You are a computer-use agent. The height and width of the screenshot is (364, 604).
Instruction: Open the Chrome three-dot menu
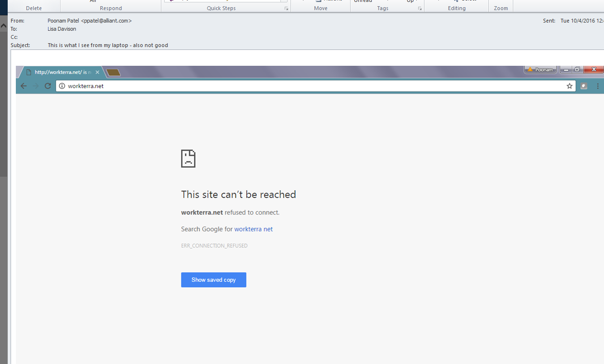(x=598, y=86)
